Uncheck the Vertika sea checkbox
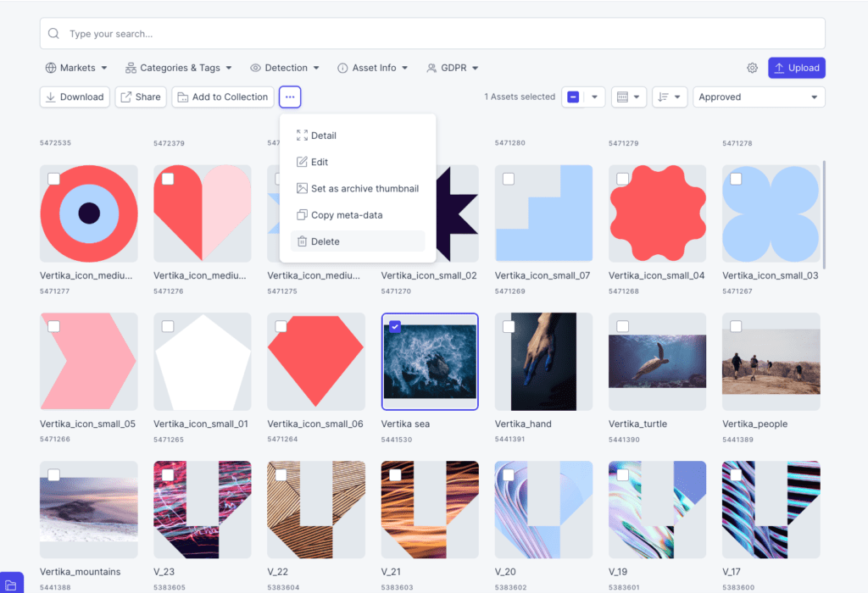Screen dimensions: 868x593 click(395, 326)
